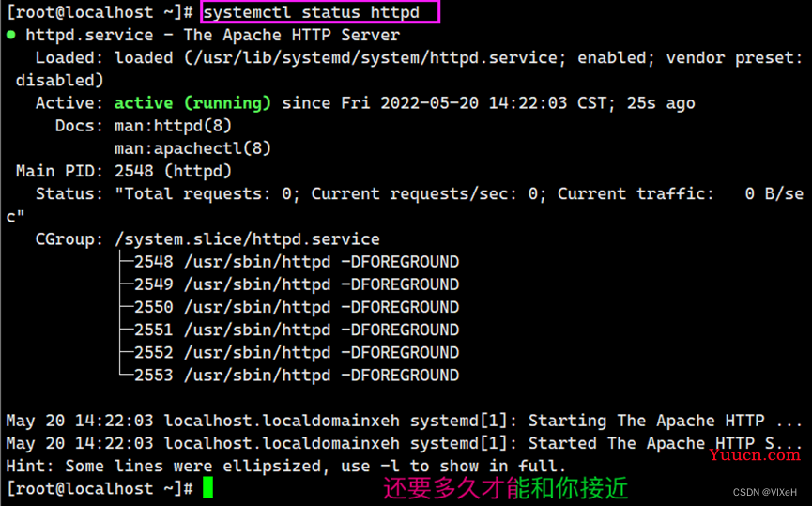
Task: Click process 2552 httpd tree entry
Action: click(297, 353)
